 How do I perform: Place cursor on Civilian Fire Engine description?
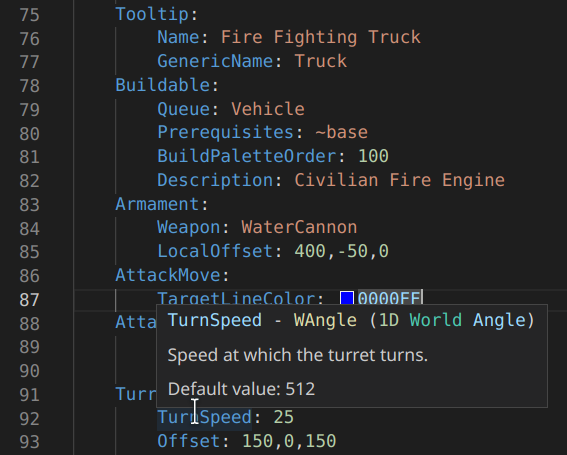coord(400,180)
